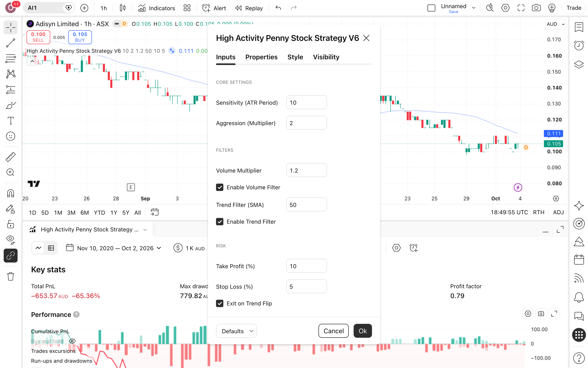588x368 pixels.
Task: Choose the text annotation tool
Action: (10, 121)
